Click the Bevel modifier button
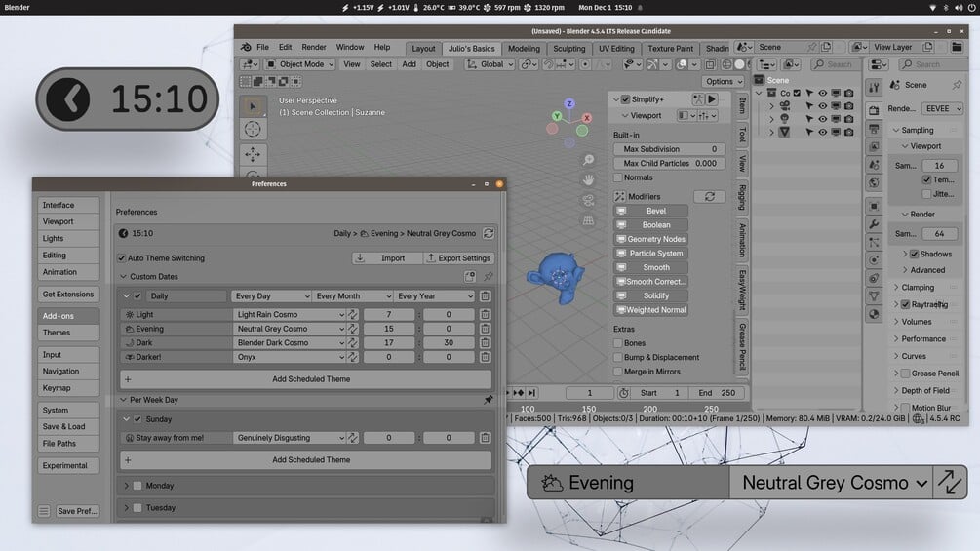This screenshot has width=980, height=551. 650,211
